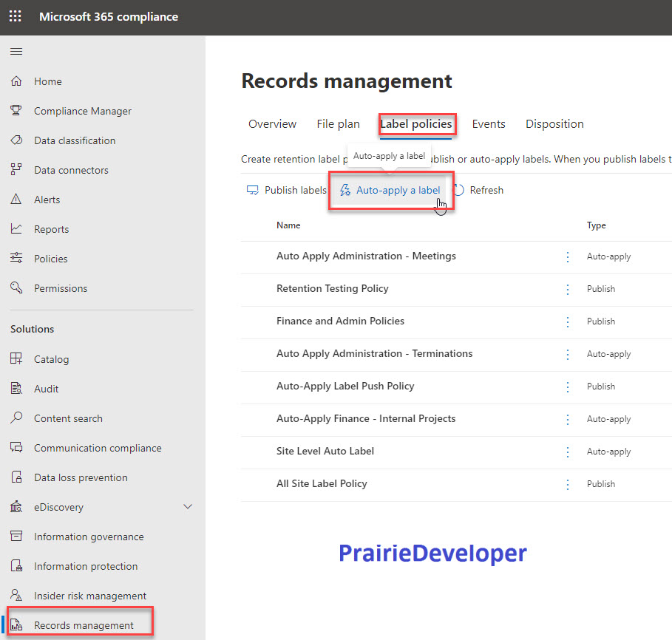
Task: Switch to the Events tab
Action: coord(489,124)
